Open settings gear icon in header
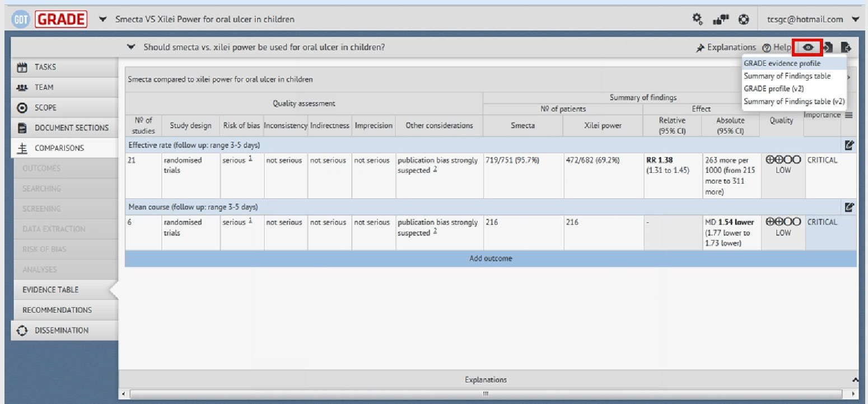 (x=697, y=19)
